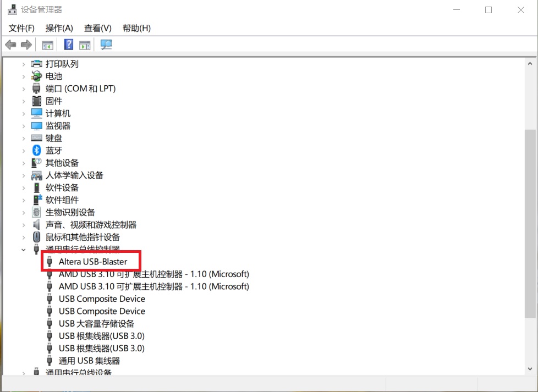The height and width of the screenshot is (392, 538).
Task: Select the printer icon beside 打印队列
Action: pyautogui.click(x=37, y=64)
